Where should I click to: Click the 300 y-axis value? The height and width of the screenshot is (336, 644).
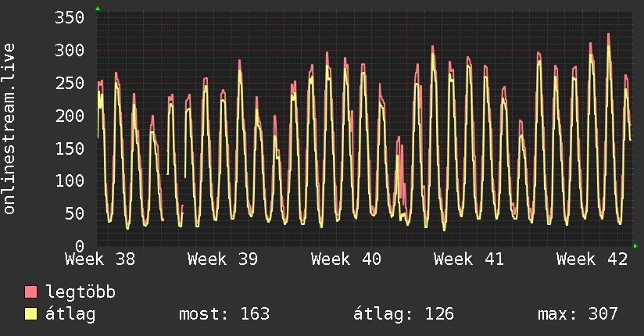tap(70, 51)
